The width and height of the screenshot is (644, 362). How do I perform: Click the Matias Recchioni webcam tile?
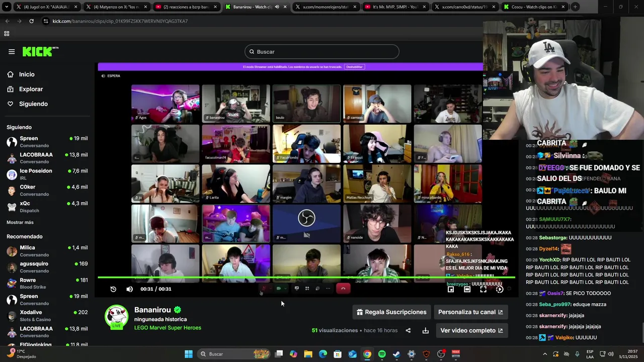[x=377, y=184]
